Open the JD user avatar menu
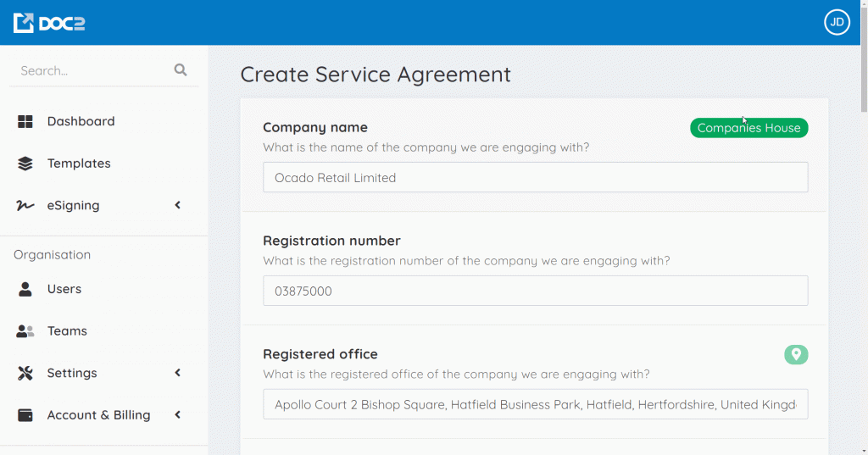 (x=837, y=23)
